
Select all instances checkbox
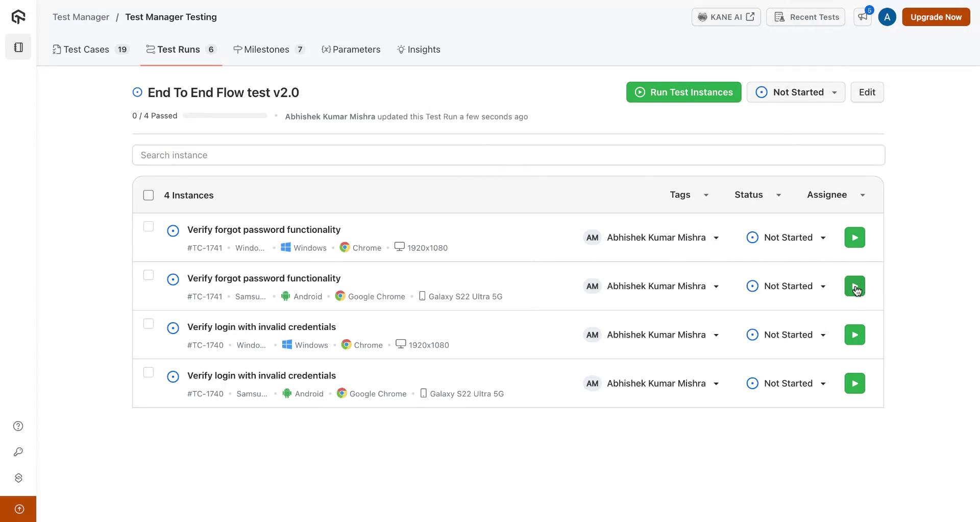[149, 195]
